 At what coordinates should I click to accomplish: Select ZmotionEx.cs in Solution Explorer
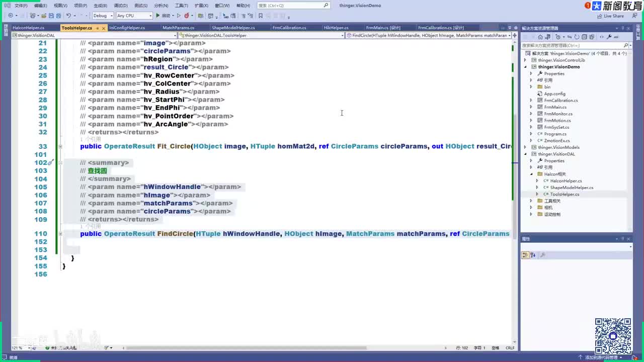point(556,141)
